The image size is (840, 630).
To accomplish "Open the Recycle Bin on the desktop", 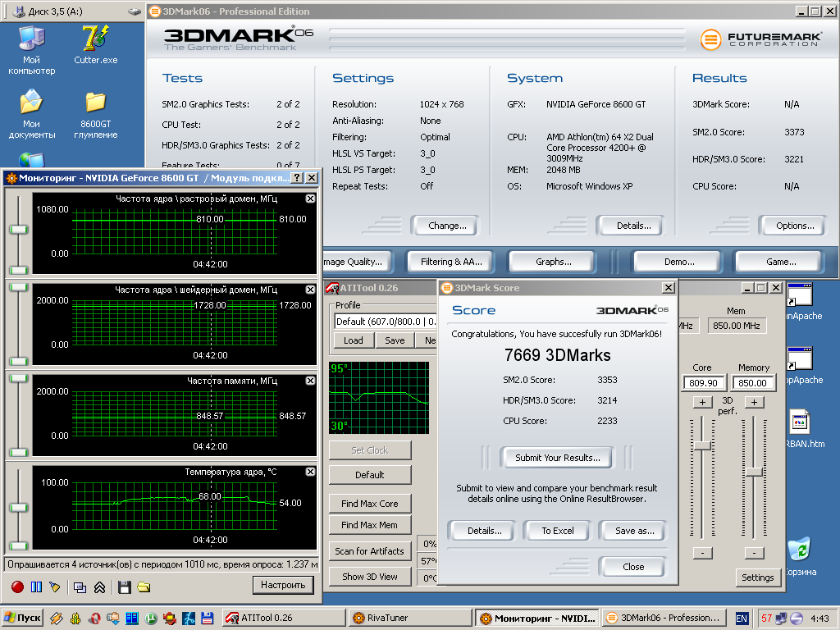I will 801,557.
